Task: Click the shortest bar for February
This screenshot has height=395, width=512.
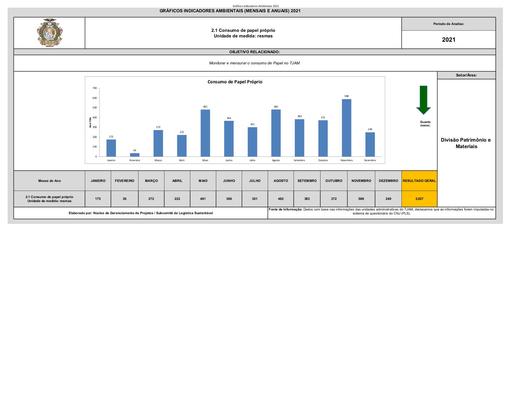Action: coord(135,155)
